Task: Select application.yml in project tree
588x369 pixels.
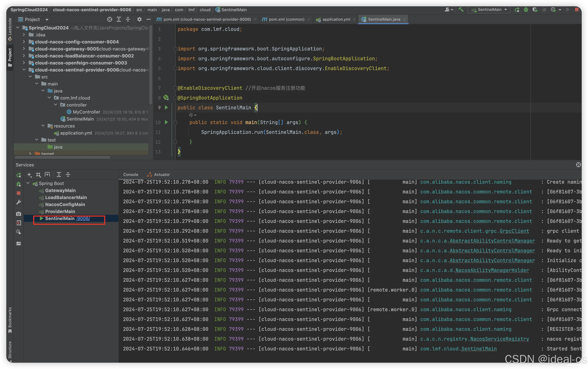Action: click(x=76, y=133)
